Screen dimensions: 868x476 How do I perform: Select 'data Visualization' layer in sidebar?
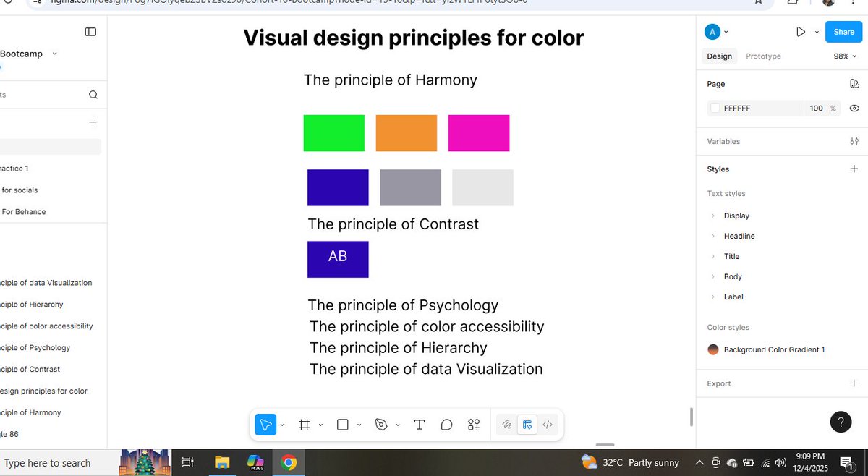pyautogui.click(x=46, y=283)
